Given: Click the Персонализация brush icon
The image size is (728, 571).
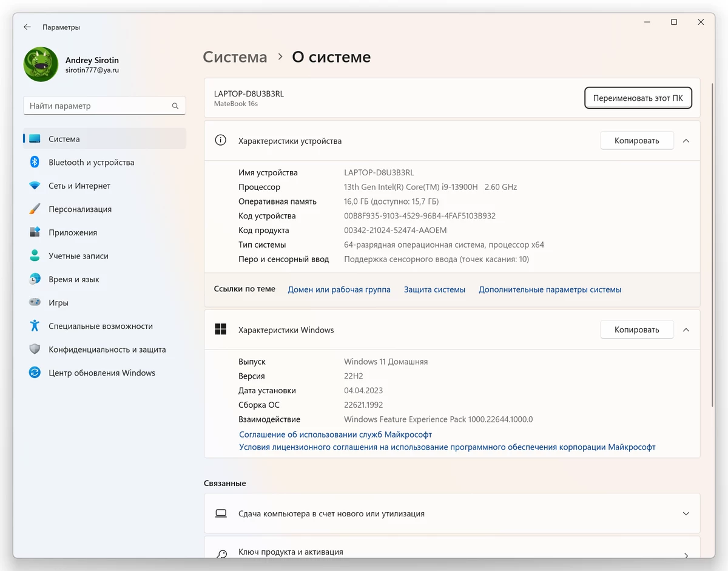Looking at the screenshot, I should [35, 209].
